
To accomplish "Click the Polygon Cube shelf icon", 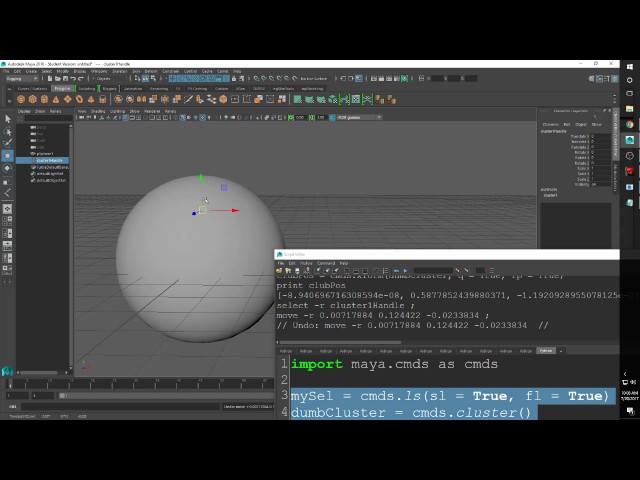I will click(33, 99).
